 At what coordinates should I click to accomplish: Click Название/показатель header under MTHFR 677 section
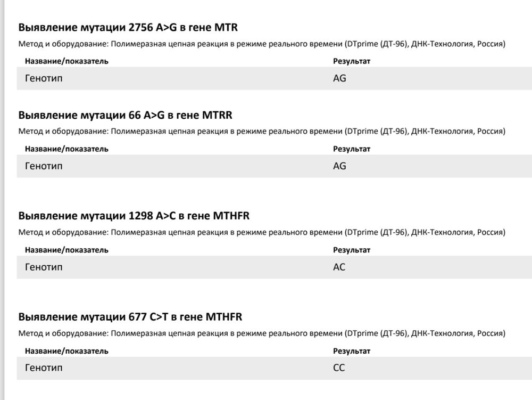pyautogui.click(x=66, y=351)
